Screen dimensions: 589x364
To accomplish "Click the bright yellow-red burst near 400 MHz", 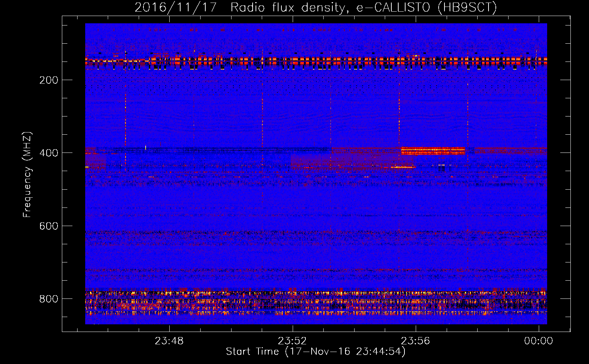I will (433, 151).
